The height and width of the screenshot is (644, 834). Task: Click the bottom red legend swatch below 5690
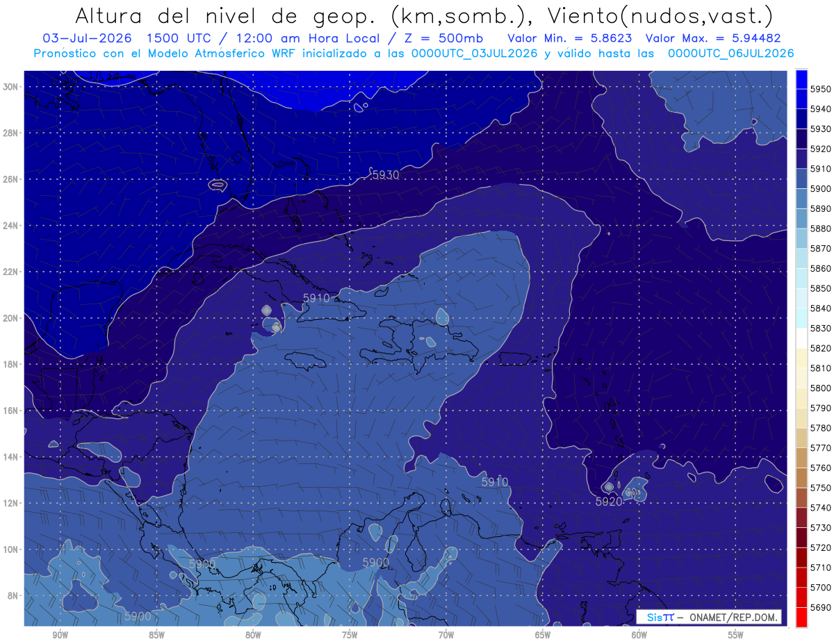pos(801,616)
